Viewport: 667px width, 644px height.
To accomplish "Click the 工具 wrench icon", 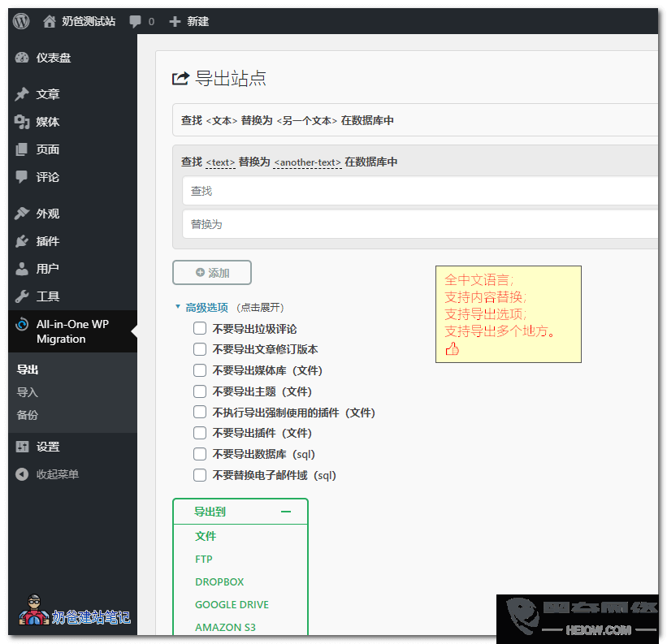I will [x=22, y=296].
